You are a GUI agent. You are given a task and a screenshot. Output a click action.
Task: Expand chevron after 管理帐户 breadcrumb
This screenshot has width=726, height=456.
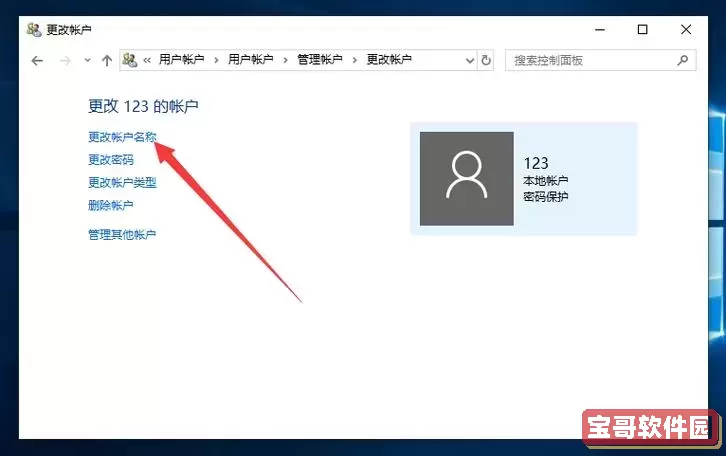point(355,60)
